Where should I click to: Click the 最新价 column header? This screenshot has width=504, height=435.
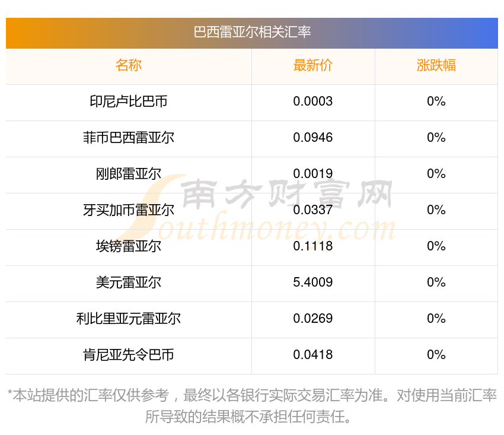(312, 65)
